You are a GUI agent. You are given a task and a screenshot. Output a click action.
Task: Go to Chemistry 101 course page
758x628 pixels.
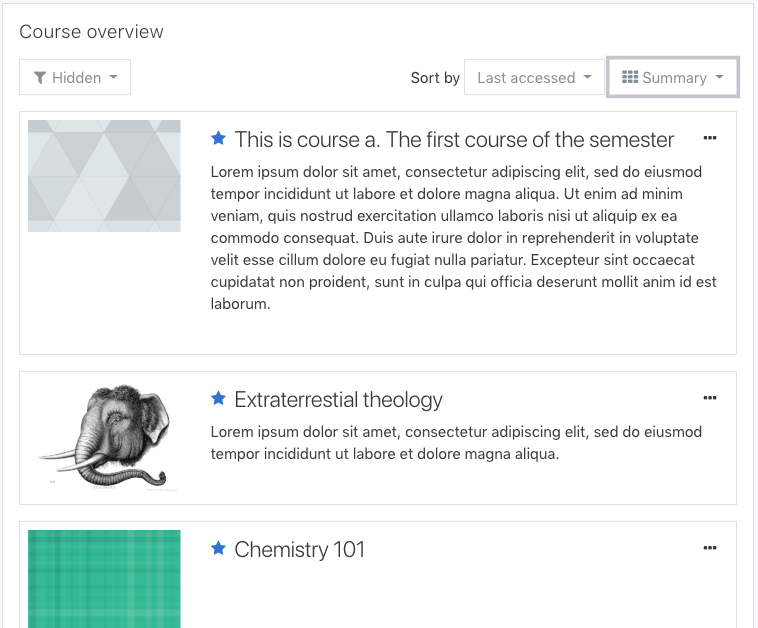pos(299,550)
